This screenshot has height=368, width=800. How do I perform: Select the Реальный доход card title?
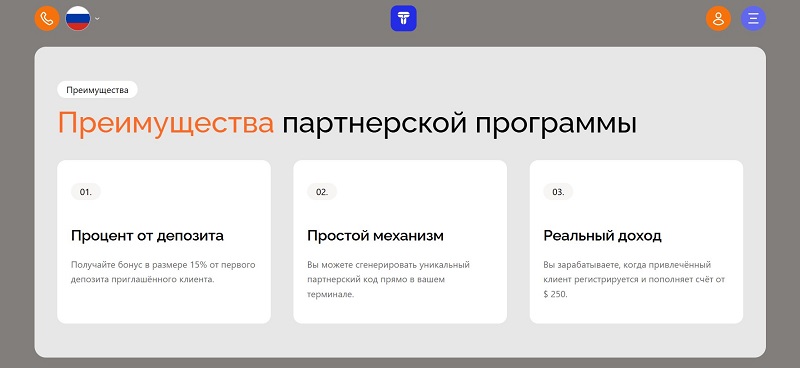point(603,236)
